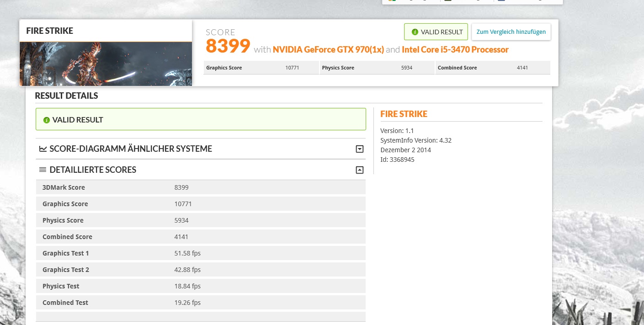Click 4141 in the score summary bar

(x=522, y=68)
